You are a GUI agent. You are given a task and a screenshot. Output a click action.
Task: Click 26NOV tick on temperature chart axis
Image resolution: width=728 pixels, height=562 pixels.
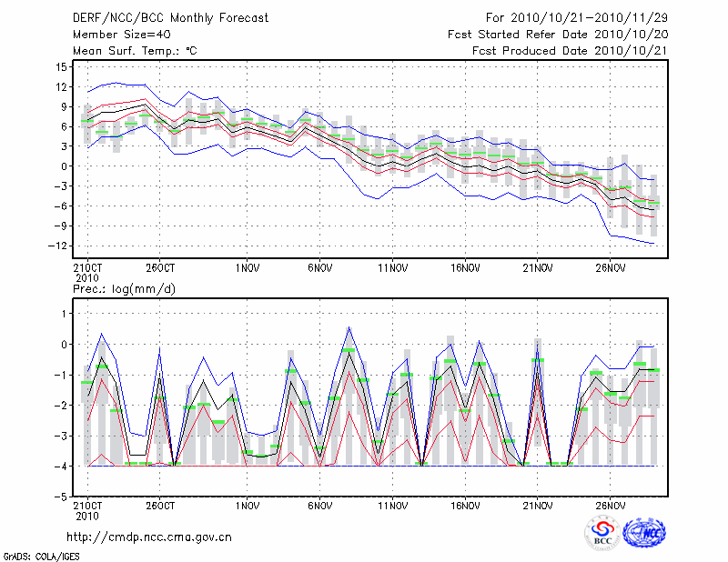coord(611,269)
